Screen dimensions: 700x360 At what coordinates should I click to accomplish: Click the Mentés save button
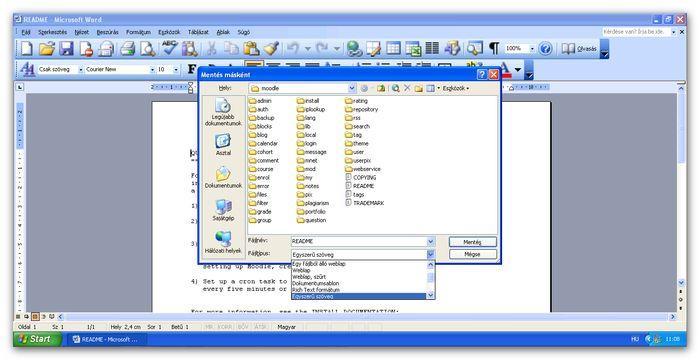click(472, 242)
